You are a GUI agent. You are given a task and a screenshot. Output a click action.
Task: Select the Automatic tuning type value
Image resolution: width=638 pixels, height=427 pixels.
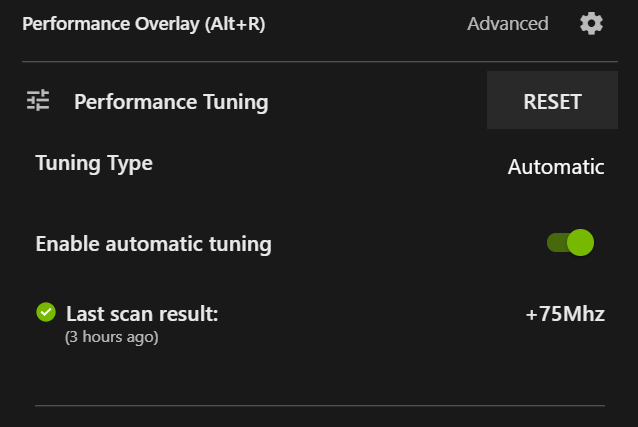555,167
